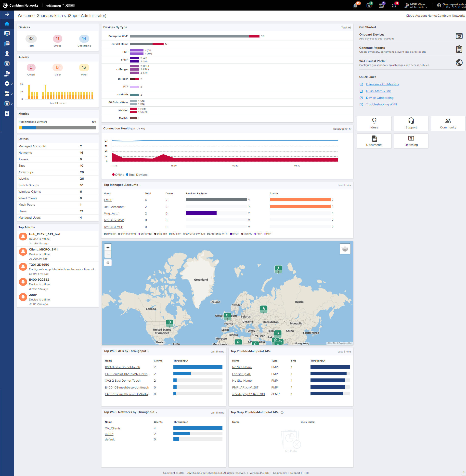Open the inventory documents icon in sidebar
Screen dimensions: 466x476
point(7,44)
